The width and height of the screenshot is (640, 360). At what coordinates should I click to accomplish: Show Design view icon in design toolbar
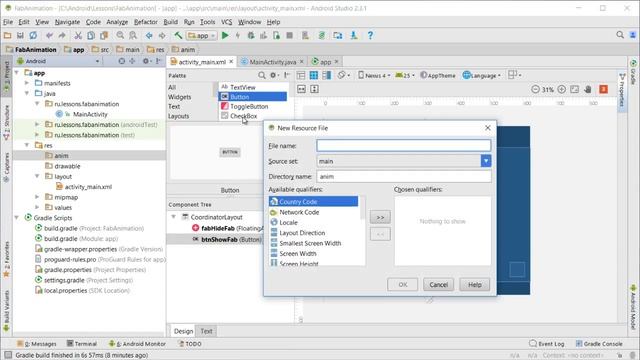pos(301,75)
